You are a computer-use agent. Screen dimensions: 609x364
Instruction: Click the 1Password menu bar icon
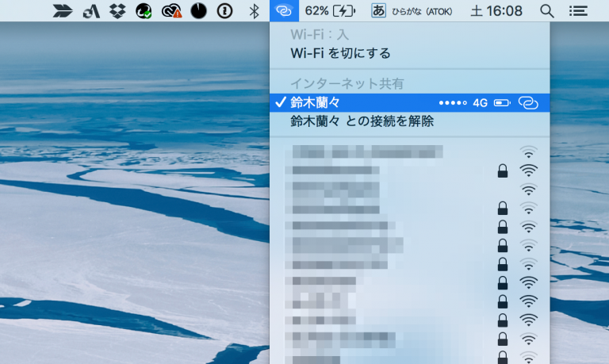click(x=224, y=11)
